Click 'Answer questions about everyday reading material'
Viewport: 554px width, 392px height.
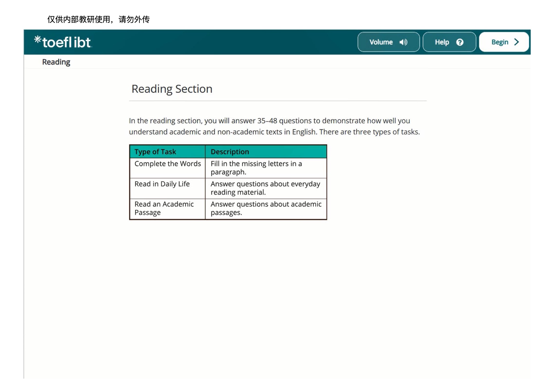tap(266, 188)
